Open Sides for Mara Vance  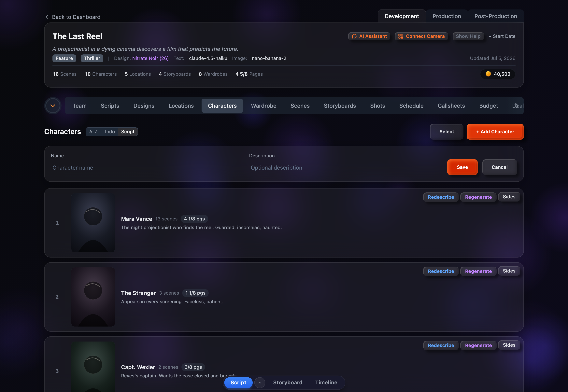point(509,197)
